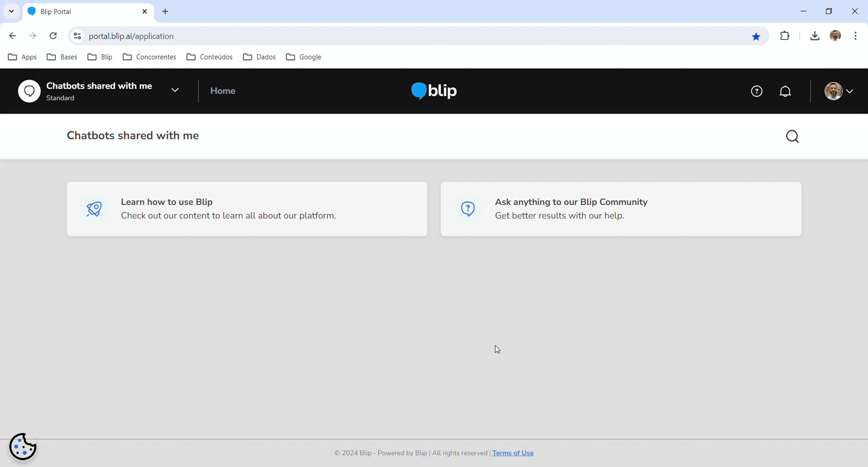
Task: Open a new browser tab
Action: pos(165,11)
